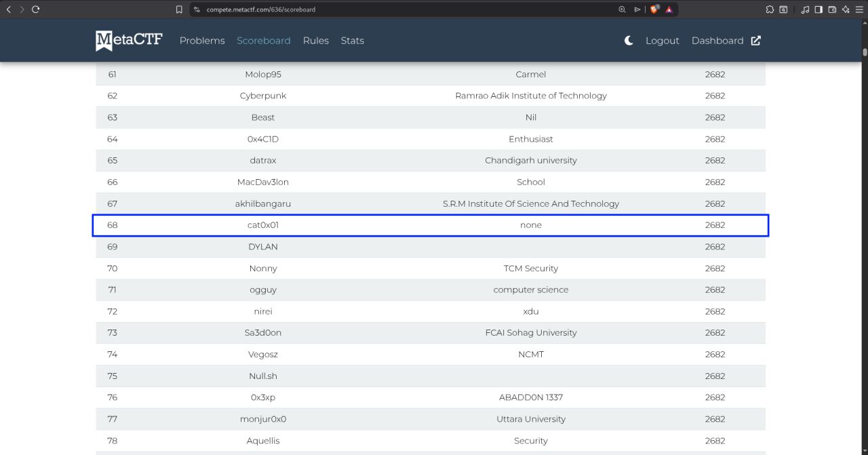Open the Rules page

click(316, 41)
